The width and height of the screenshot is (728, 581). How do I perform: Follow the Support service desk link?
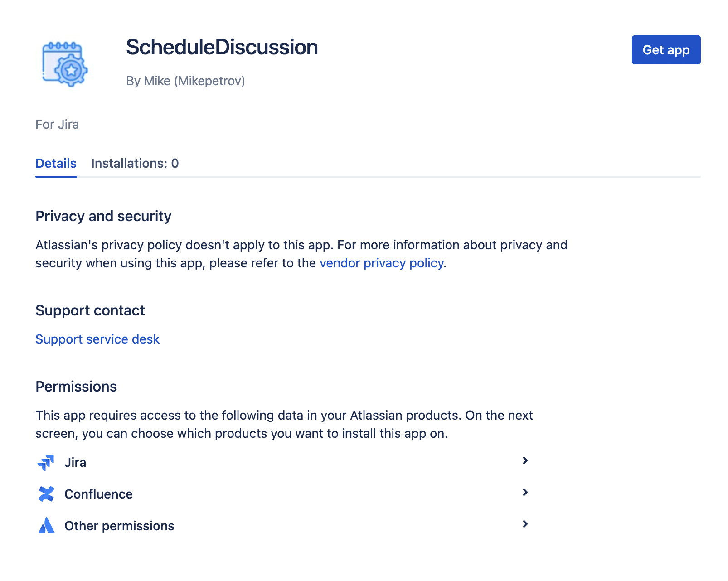click(x=97, y=339)
